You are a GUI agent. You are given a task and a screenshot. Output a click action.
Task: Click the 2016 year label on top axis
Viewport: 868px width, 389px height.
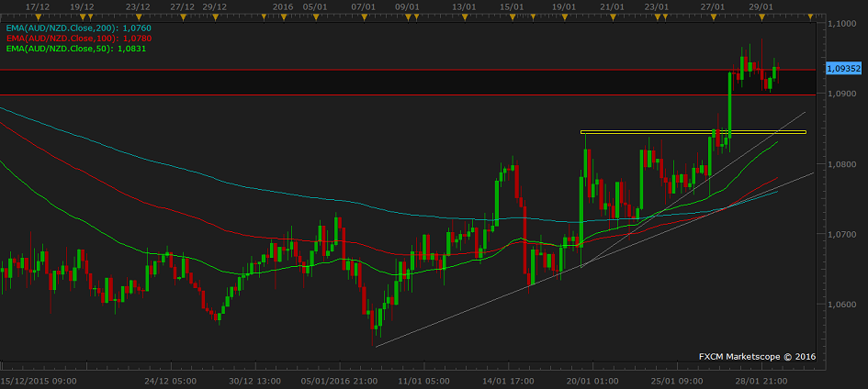click(x=282, y=6)
